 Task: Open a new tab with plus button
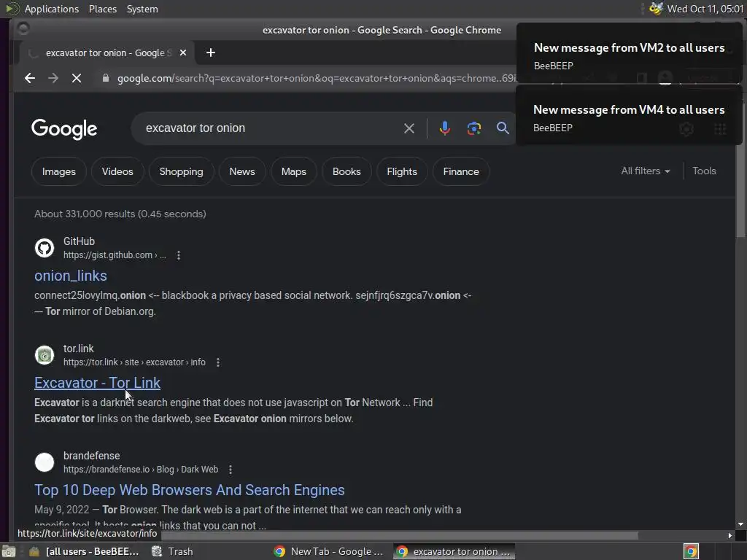(211, 52)
